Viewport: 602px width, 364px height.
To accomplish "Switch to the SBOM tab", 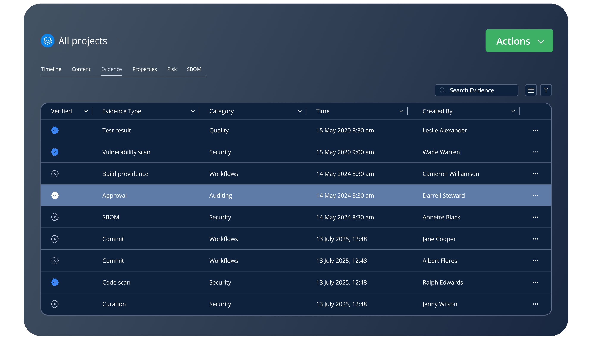I will [194, 69].
